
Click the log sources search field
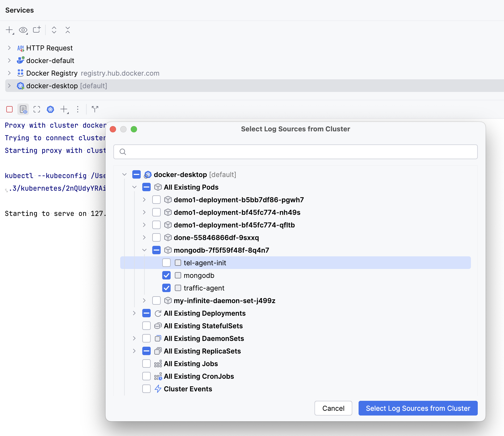[x=299, y=152]
